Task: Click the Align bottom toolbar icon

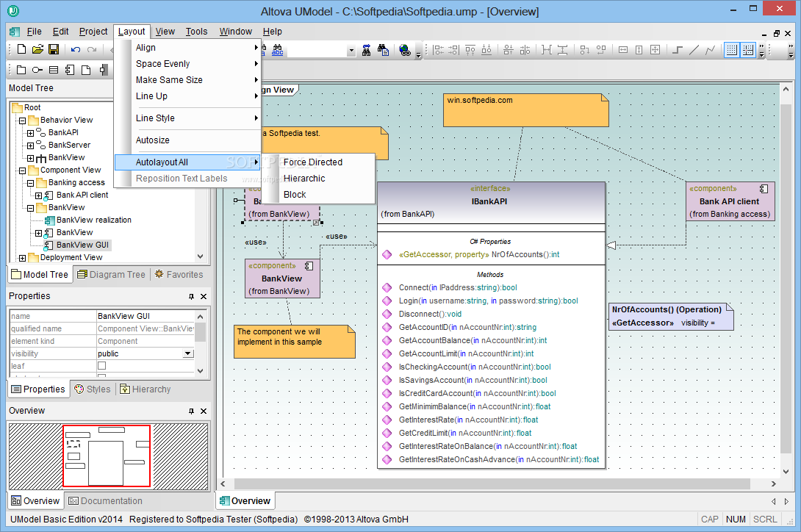Action: pyautogui.click(x=486, y=50)
